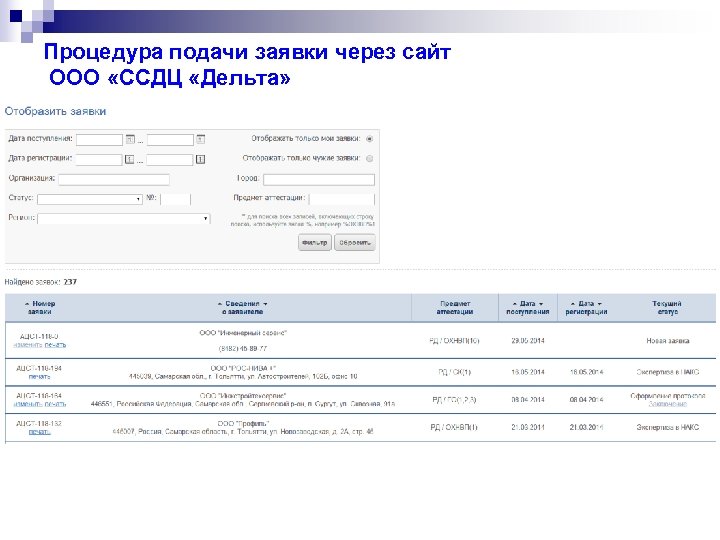The width and height of the screenshot is (720, 540).
Task: Select 'Отображать только мои заявки' radio button
Action: [x=370, y=139]
